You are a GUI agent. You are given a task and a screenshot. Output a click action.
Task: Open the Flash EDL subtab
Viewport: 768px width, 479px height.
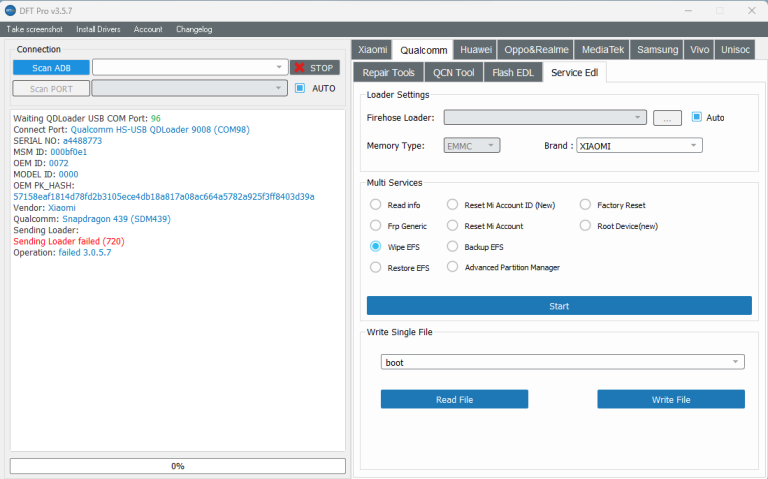coord(513,72)
